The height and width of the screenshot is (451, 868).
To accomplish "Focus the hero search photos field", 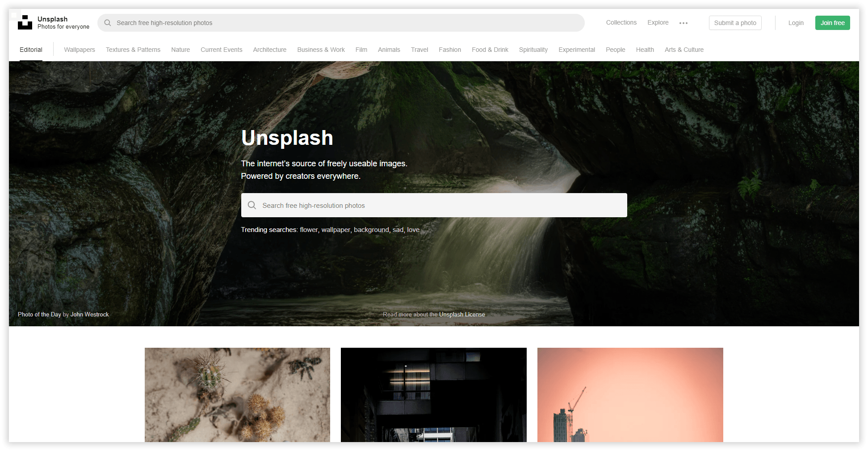I will click(434, 205).
